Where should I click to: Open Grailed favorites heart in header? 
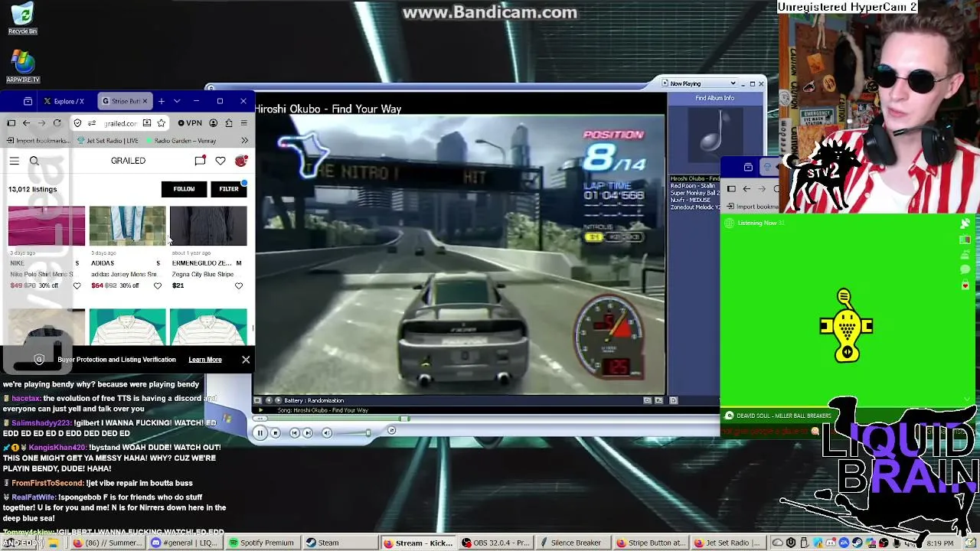(x=220, y=161)
